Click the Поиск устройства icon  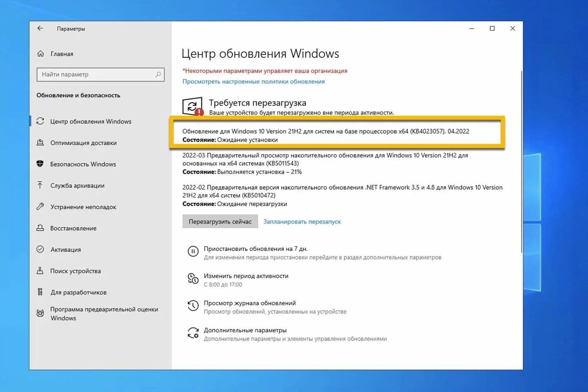(x=40, y=271)
